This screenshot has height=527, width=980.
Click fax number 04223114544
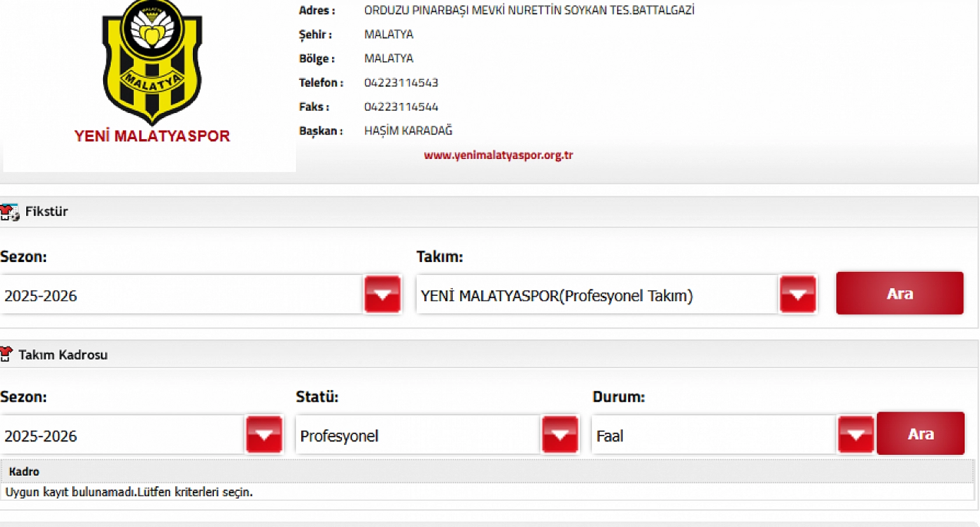tap(401, 107)
